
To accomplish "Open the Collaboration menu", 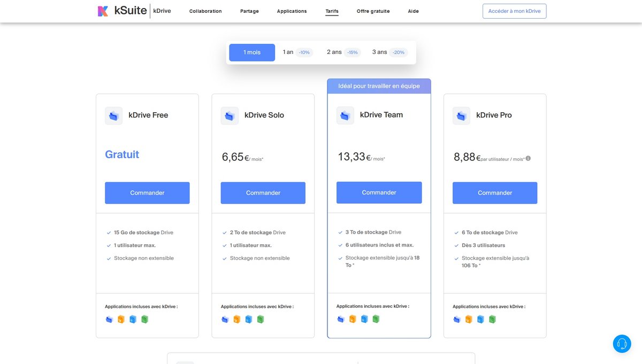I will (205, 11).
